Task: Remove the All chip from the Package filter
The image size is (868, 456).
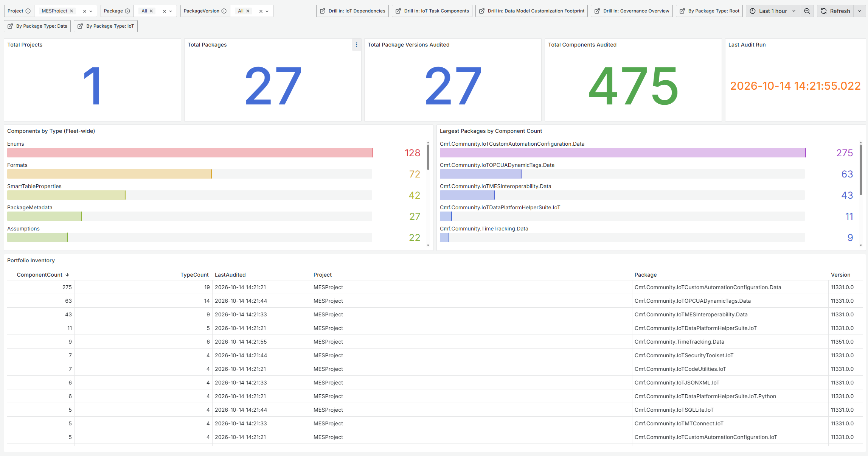Action: [151, 11]
